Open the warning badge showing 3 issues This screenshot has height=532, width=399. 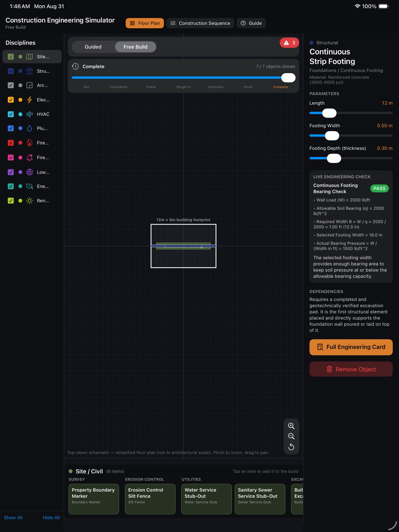pos(289,43)
